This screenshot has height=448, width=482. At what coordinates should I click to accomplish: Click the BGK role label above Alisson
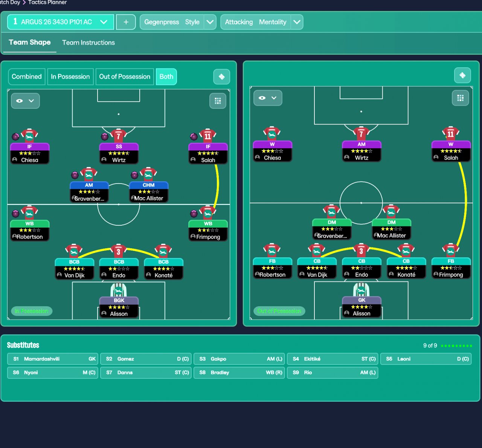pos(119,301)
